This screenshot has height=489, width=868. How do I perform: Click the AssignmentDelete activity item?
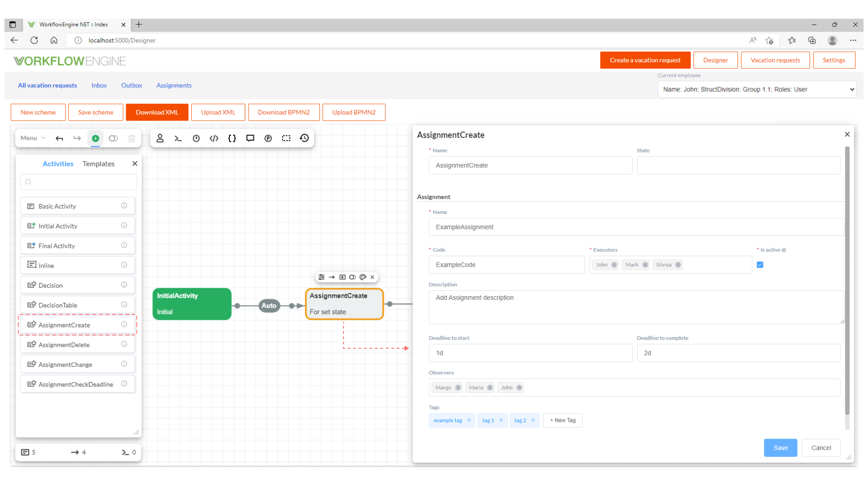[x=78, y=345]
